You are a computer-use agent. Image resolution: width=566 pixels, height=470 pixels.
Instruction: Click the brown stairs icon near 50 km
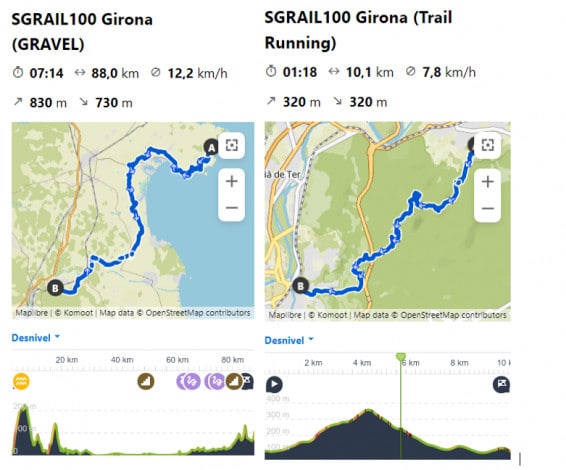coord(146,381)
